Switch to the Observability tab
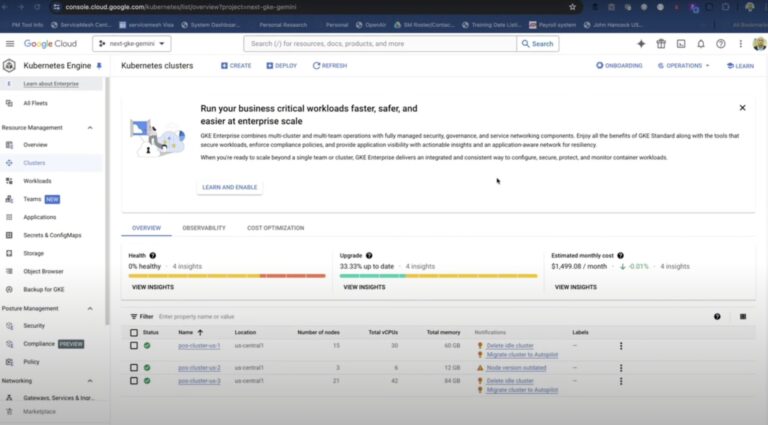 click(x=203, y=228)
